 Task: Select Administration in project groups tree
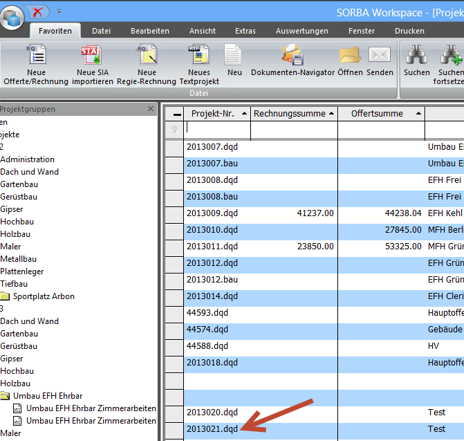click(x=27, y=159)
